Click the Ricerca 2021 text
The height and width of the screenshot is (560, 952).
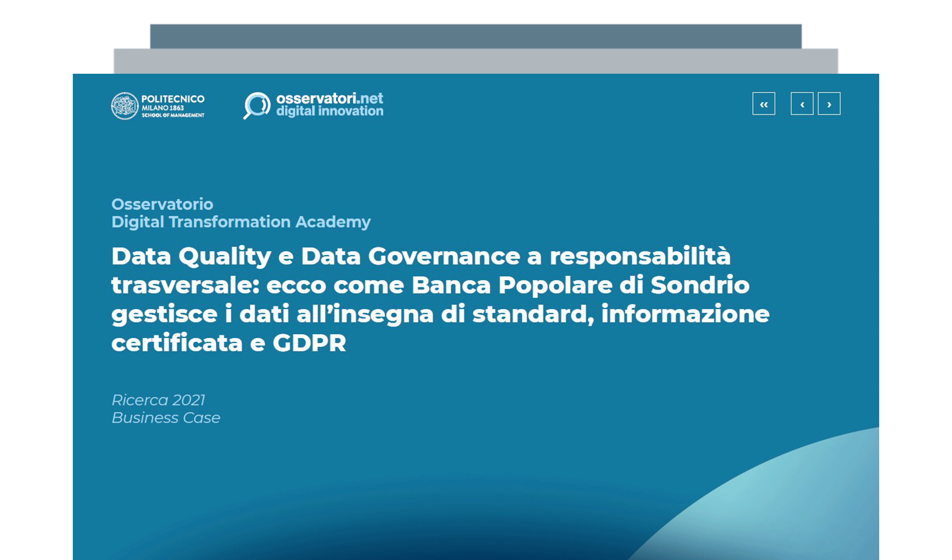pos(159,400)
